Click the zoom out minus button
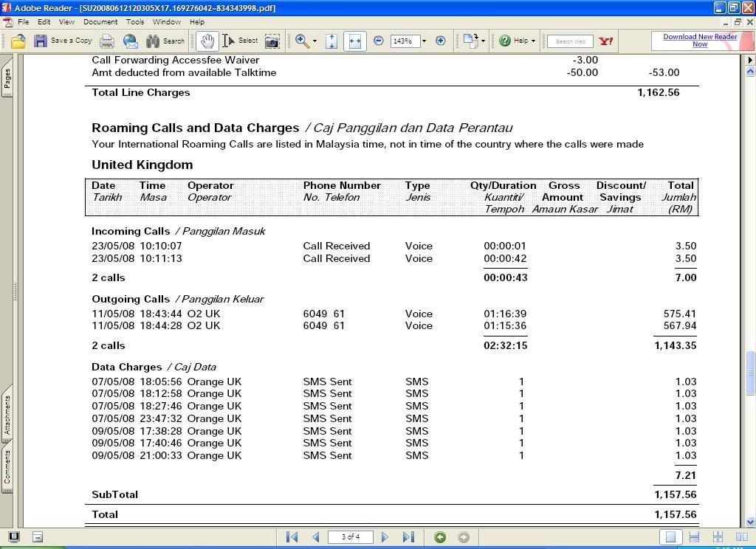Viewport: 756px width, 549px height. [379, 41]
